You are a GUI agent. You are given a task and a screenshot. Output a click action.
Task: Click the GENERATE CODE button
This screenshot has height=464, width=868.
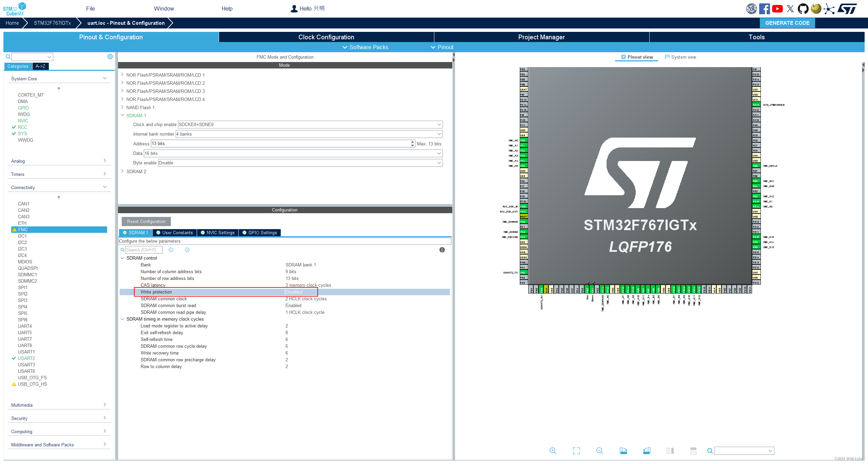tap(787, 23)
